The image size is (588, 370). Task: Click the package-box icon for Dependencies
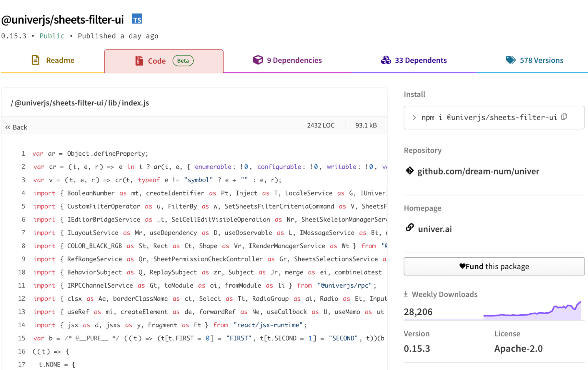(257, 60)
